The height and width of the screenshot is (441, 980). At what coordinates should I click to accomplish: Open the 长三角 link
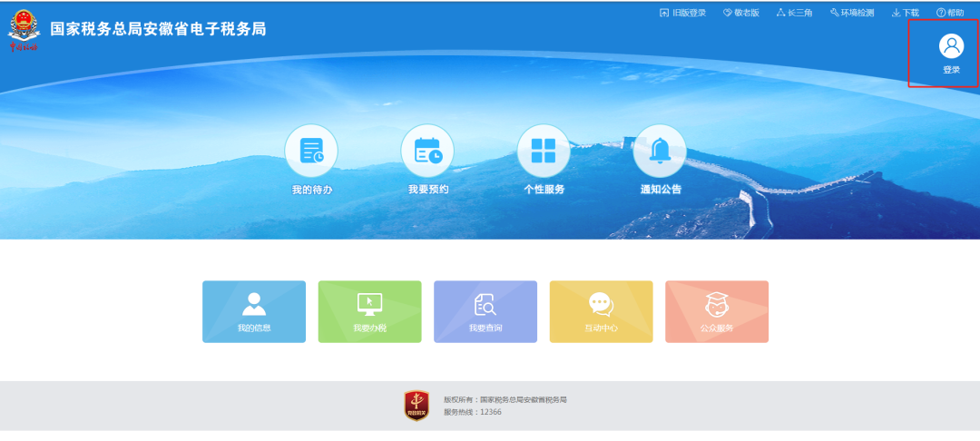(794, 13)
